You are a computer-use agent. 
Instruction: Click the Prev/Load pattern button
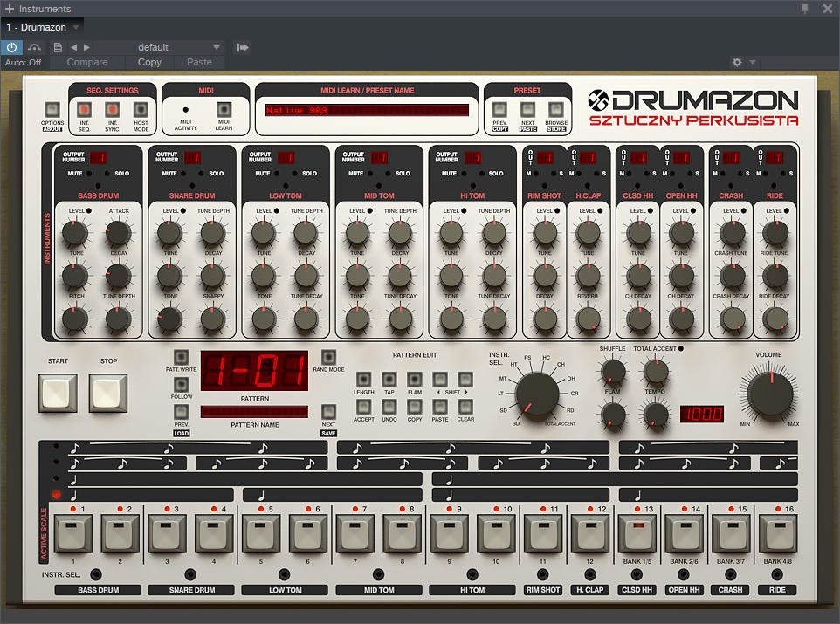pos(181,411)
